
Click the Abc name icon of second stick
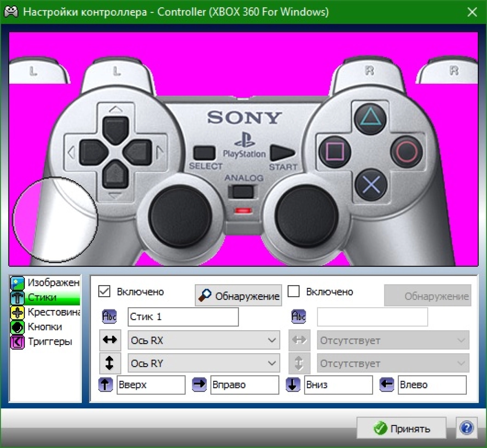pos(299,316)
